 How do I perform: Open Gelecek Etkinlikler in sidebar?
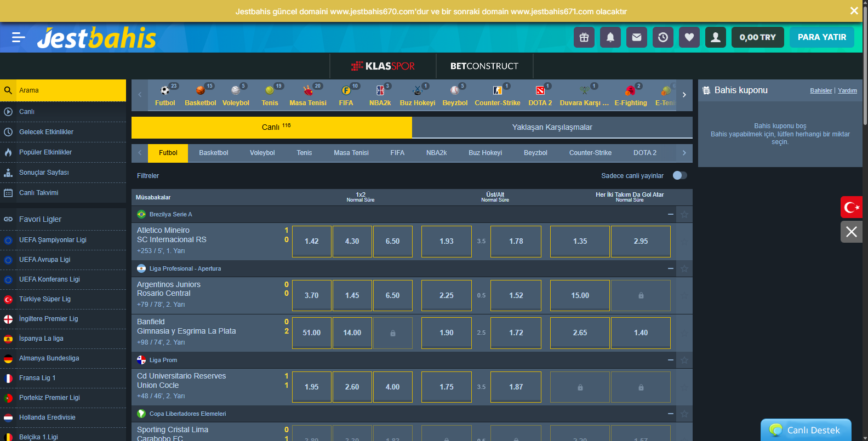coord(63,132)
